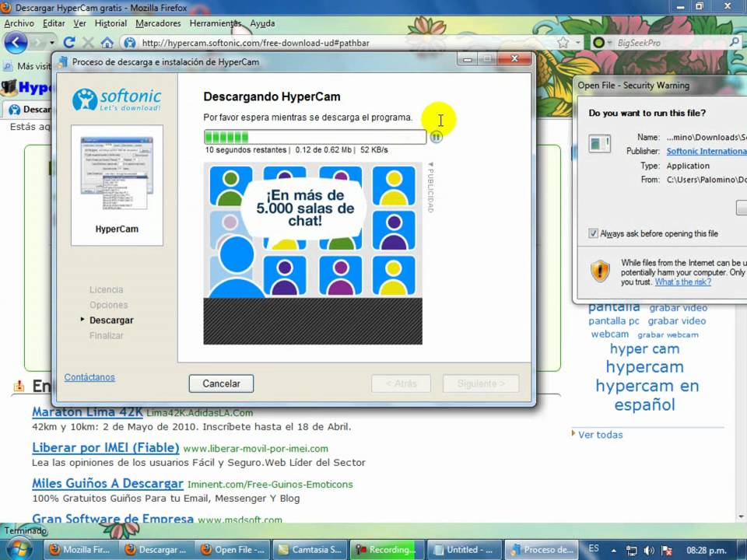Screen dimensions: 747x560
Task: Toggle 'Always ask before opening this file' checkbox
Action: tap(593, 233)
